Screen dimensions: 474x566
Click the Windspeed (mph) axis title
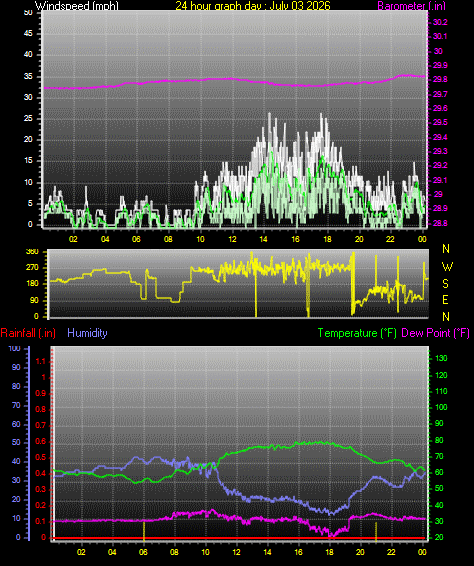(x=77, y=5)
